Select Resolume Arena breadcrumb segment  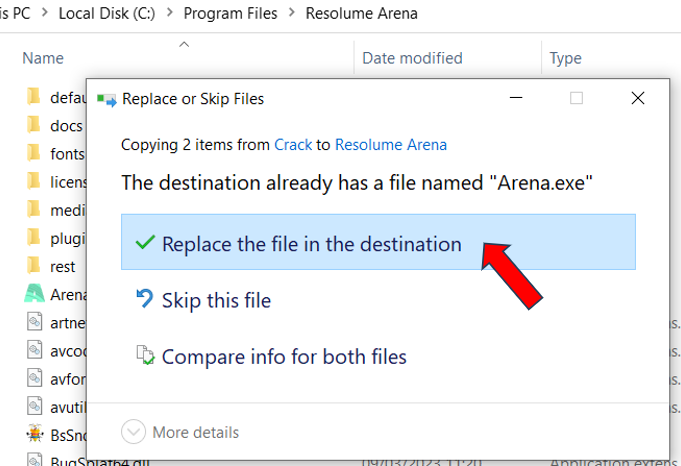tap(361, 13)
